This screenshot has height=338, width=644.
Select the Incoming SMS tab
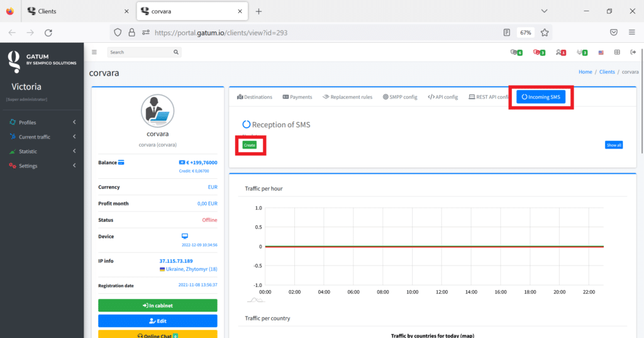coord(541,97)
